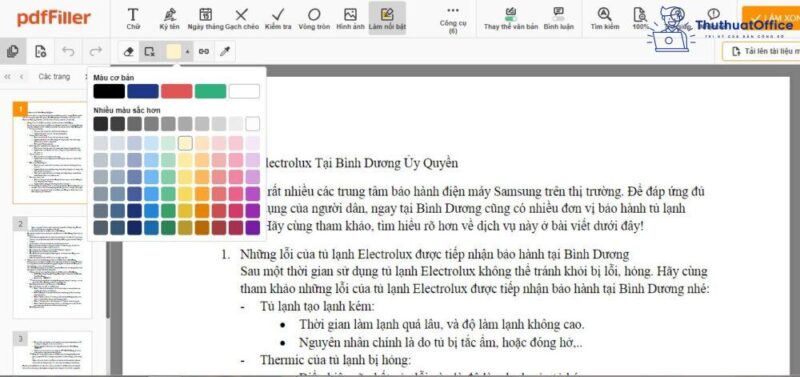Open the Tìm kiếm search tool

[605, 18]
